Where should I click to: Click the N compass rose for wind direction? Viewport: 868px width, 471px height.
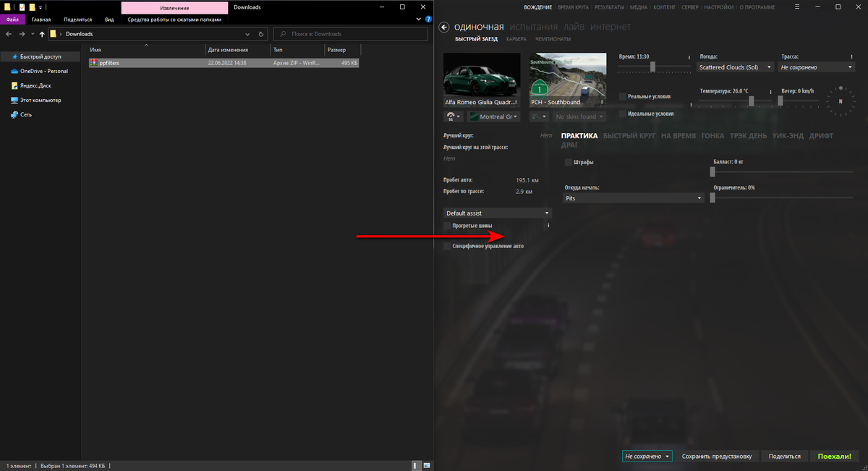(x=841, y=101)
